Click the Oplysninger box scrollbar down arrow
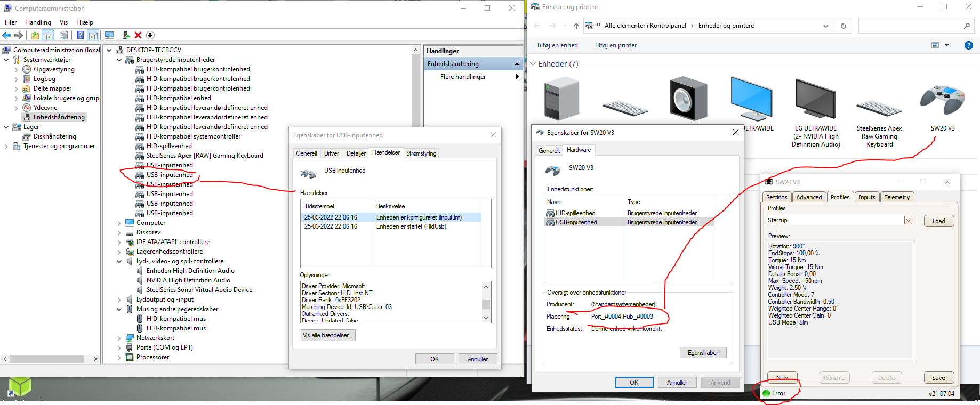Viewport: 980px width, 405px height. (486, 318)
